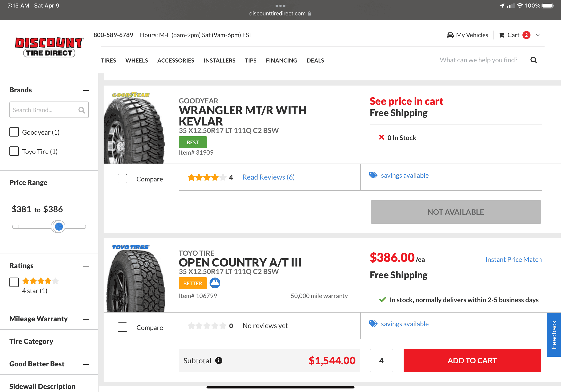The width and height of the screenshot is (561, 392).
Task: Collapse the Ratings filter section
Action: (x=86, y=266)
